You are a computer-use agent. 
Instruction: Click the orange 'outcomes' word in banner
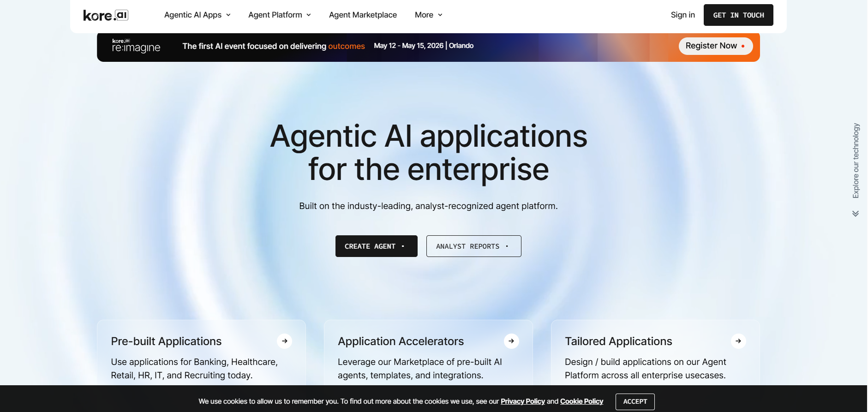coord(347,46)
